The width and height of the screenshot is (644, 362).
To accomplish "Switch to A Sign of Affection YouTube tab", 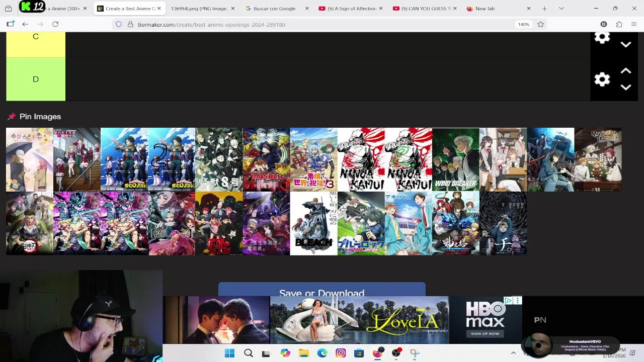I will point(348,9).
